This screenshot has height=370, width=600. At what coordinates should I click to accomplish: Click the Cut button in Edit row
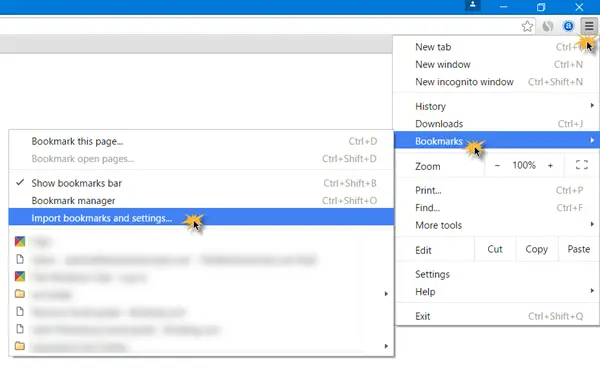(495, 249)
